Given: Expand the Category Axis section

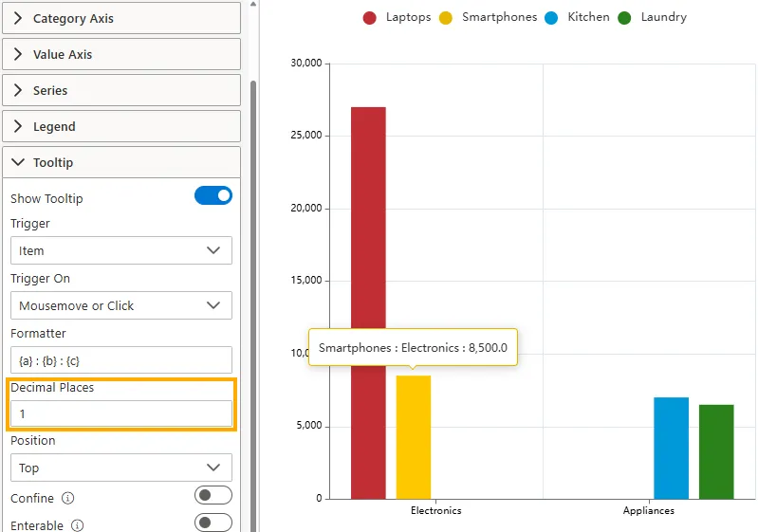Looking at the screenshot, I should (120, 18).
